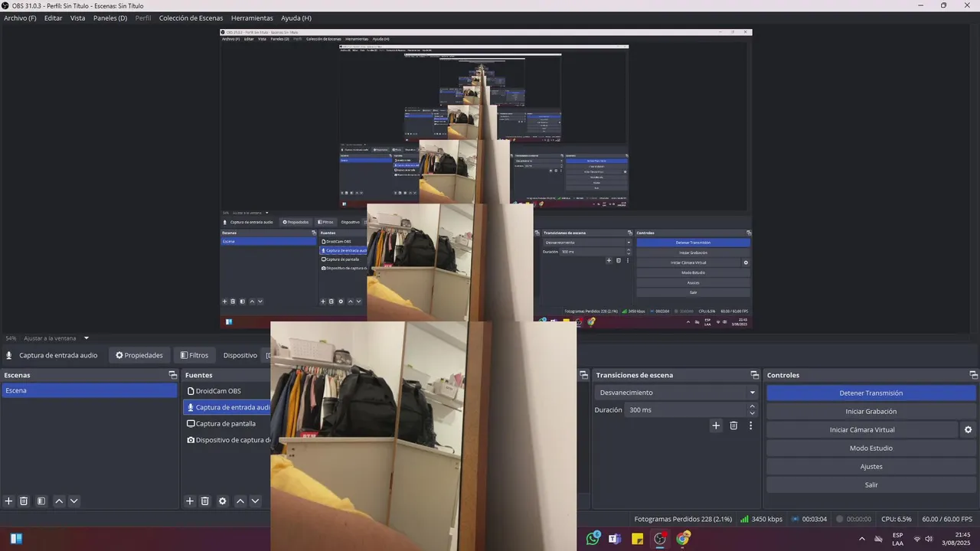
Task: Undock the Transiciones de escena panel
Action: tap(755, 375)
